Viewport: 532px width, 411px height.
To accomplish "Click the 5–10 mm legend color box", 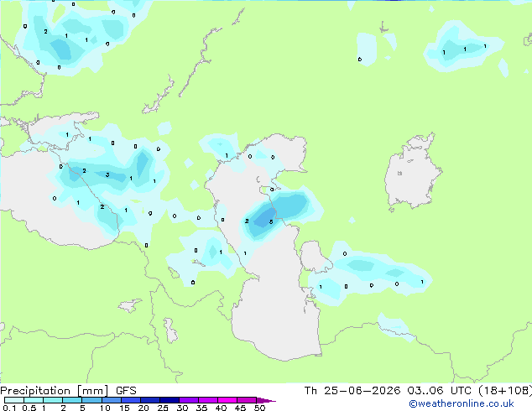I will click(x=91, y=400).
